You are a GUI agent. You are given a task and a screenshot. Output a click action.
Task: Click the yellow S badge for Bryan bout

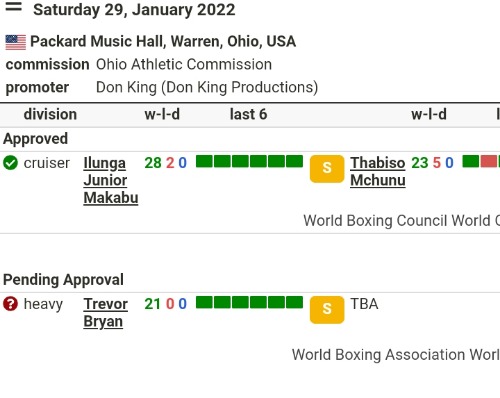pos(327,310)
